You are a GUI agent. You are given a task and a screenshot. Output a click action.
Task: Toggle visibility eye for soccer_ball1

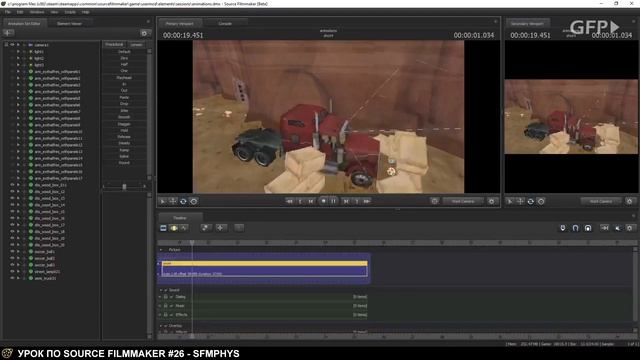[x=12, y=251]
